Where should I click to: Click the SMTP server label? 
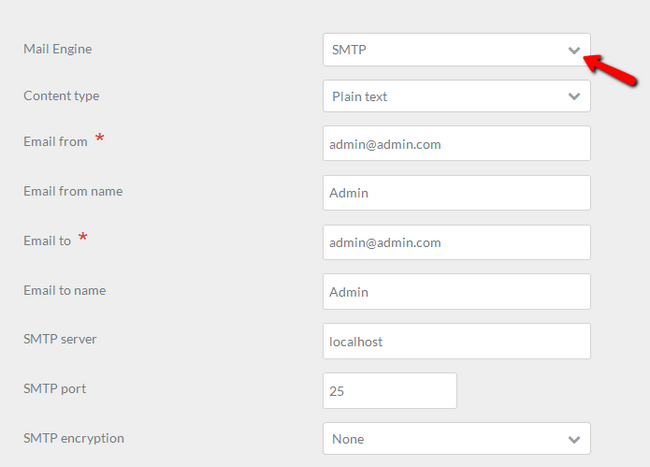point(60,339)
